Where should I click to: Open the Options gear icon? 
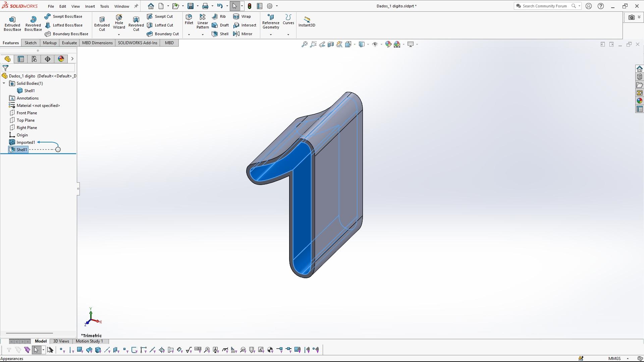[x=270, y=6]
